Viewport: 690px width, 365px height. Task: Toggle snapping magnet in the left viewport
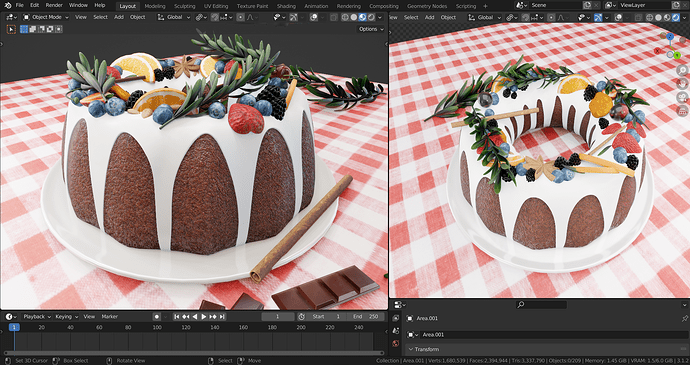point(215,17)
